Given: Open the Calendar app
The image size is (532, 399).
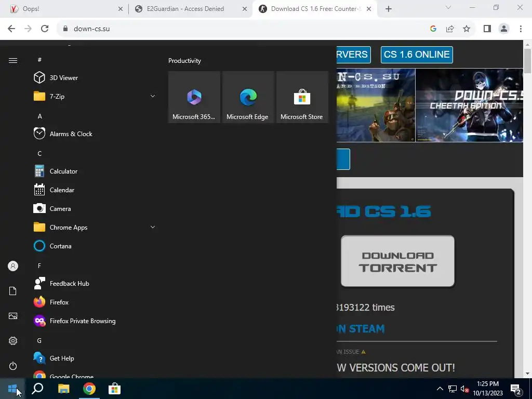Looking at the screenshot, I should (95, 190).
